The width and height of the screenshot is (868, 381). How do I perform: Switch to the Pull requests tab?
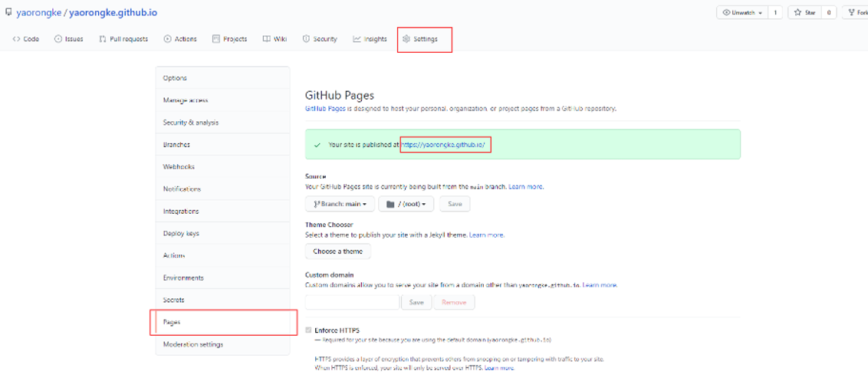[123, 39]
